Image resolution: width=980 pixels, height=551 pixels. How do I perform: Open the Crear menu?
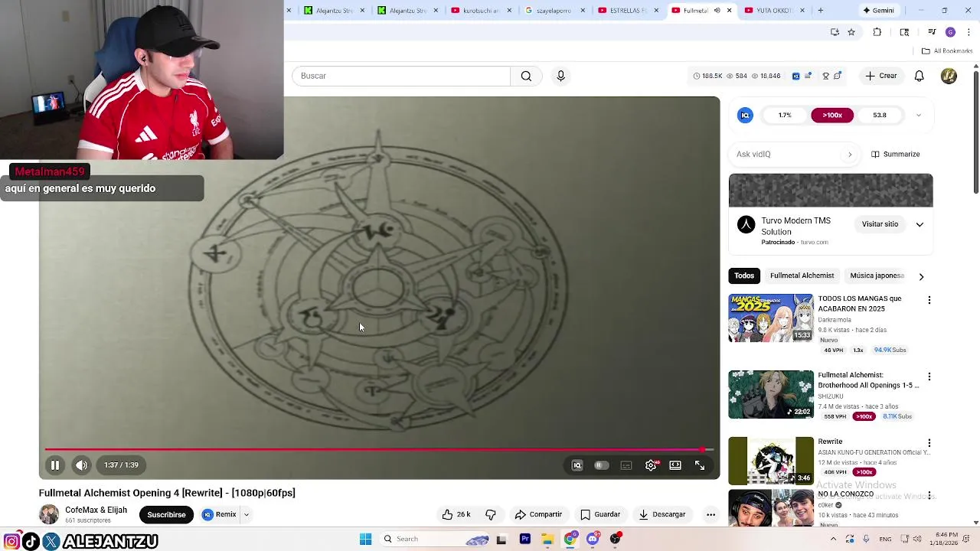click(881, 76)
